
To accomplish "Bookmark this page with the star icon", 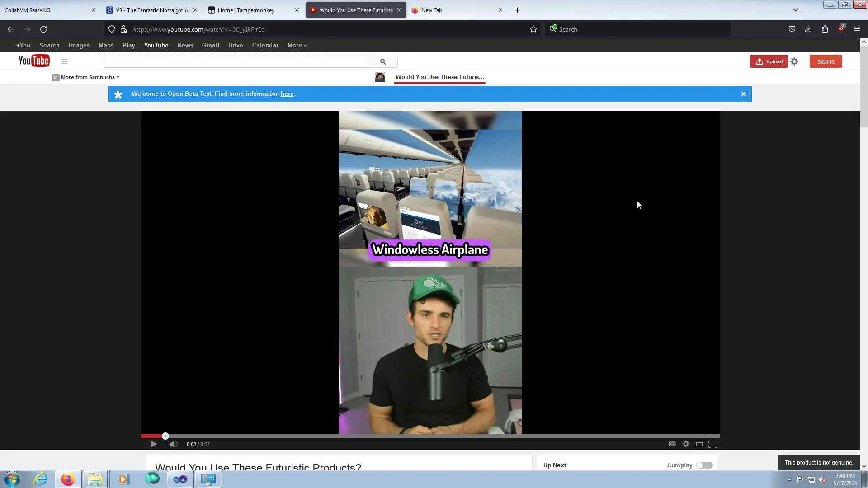I will click(x=533, y=29).
